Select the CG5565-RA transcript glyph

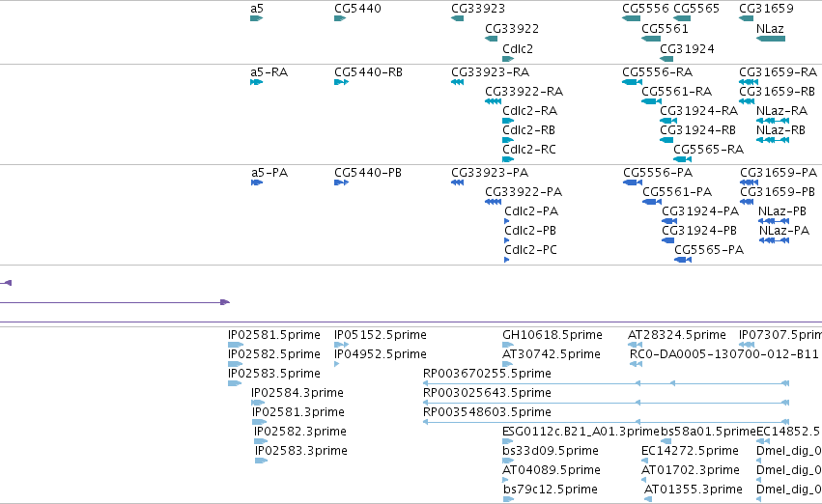[682, 159]
